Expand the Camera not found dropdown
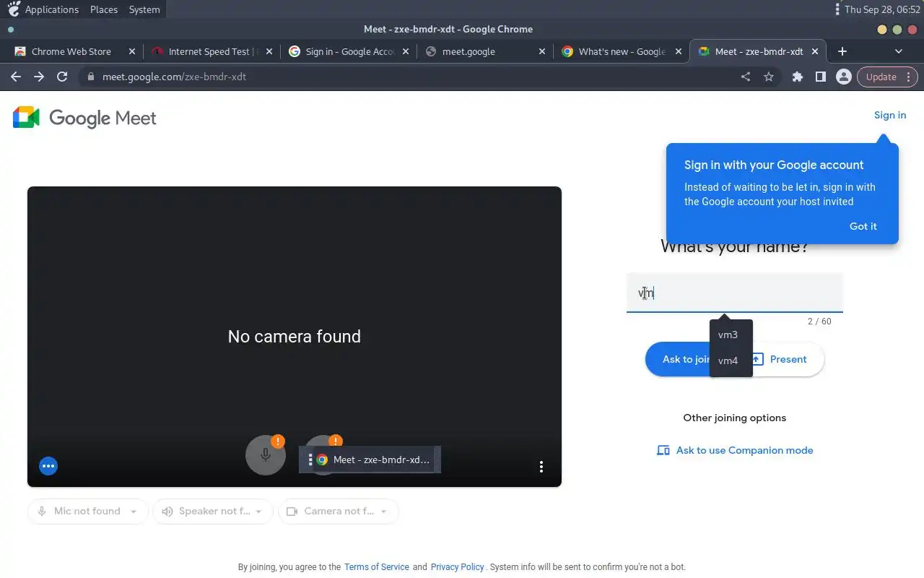The width and height of the screenshot is (924, 578). (x=338, y=511)
